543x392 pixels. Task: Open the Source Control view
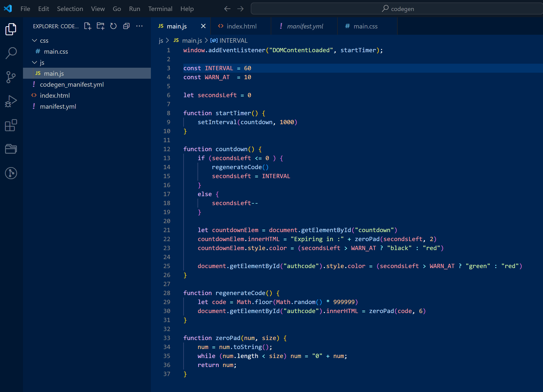pyautogui.click(x=10, y=77)
